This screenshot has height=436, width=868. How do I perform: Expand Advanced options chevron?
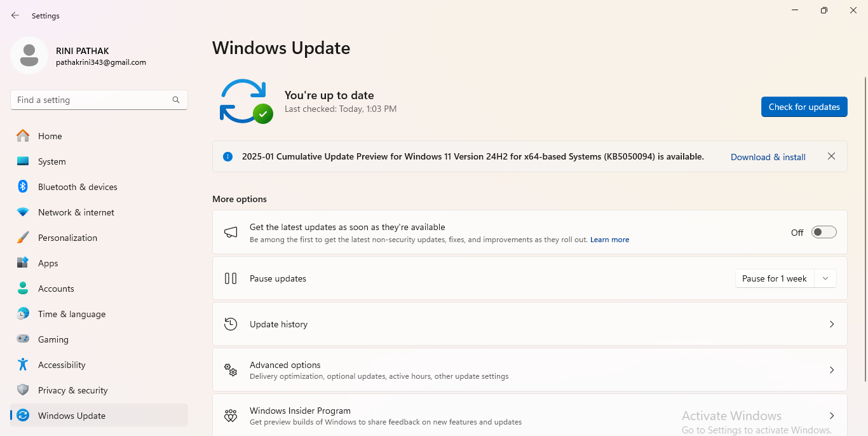point(832,370)
